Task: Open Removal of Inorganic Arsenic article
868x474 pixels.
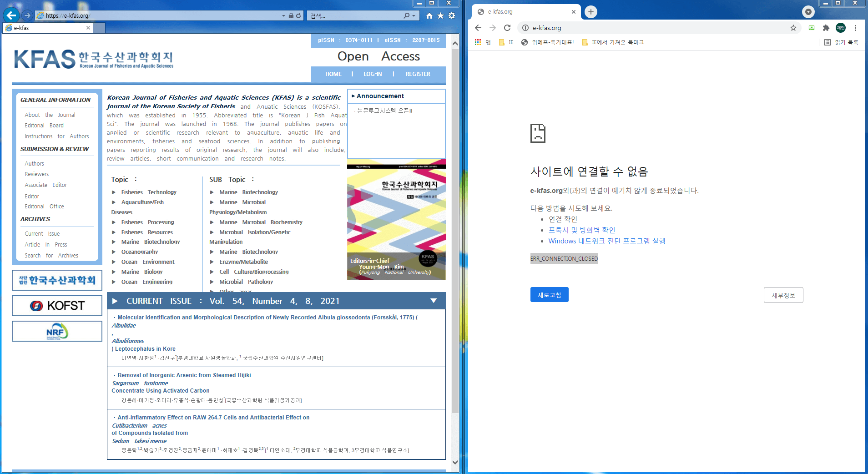Action: tap(184, 375)
